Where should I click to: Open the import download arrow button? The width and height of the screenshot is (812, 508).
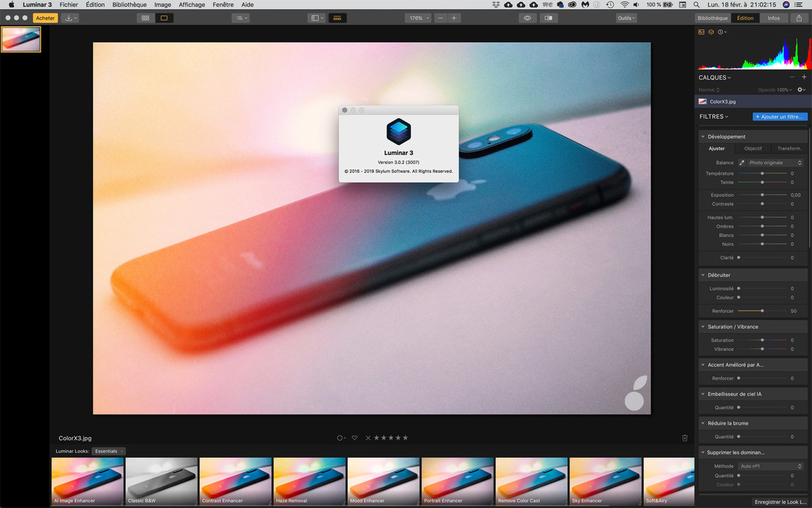coord(70,18)
